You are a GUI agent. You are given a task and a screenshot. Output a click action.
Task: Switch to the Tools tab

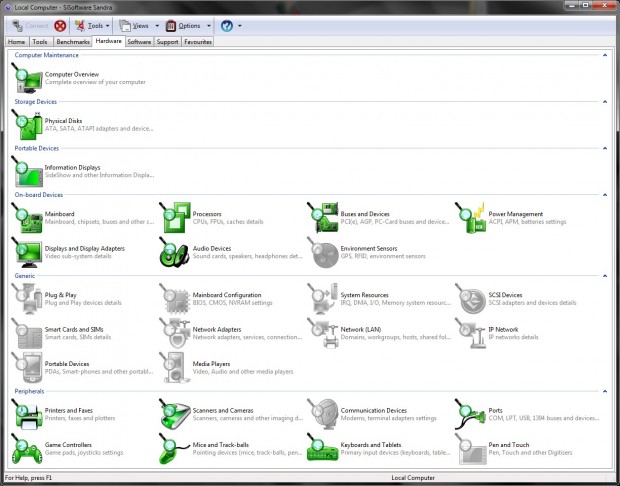click(40, 42)
